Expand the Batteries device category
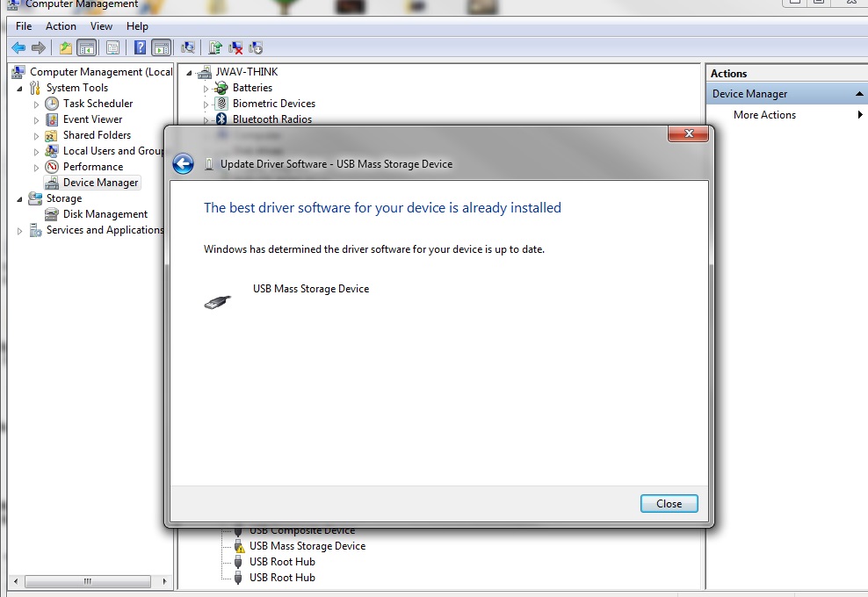Screen dimensions: 868x597 coord(206,88)
